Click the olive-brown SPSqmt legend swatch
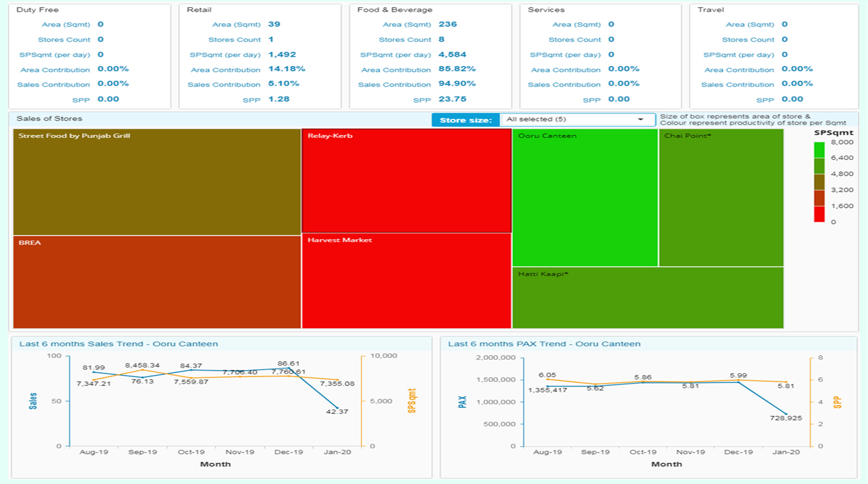The height and width of the screenshot is (484, 868). [819, 182]
